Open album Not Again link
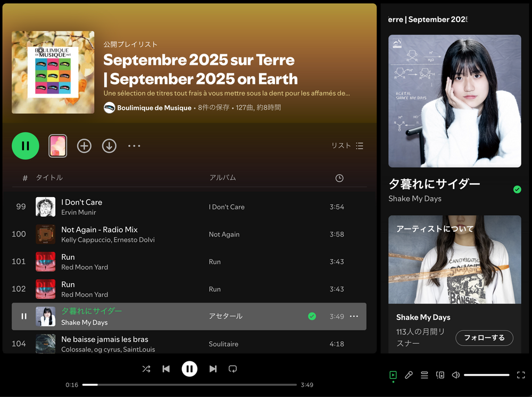532x397 pixels. 225,234
